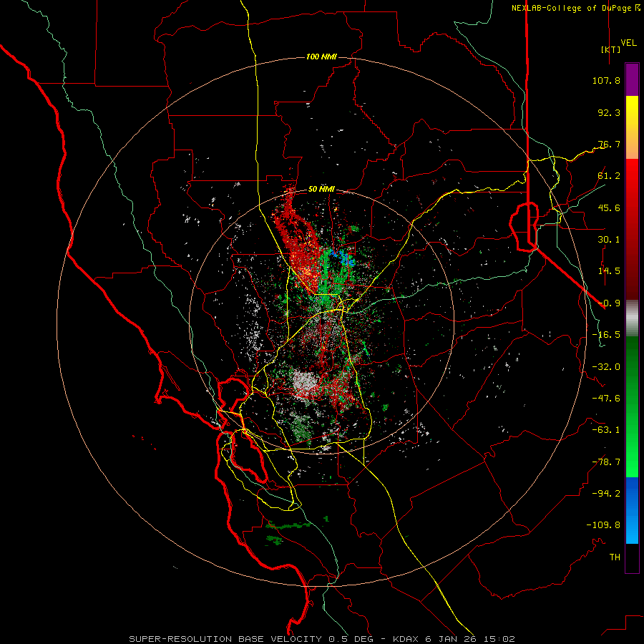The width and height of the screenshot is (644, 644).
Task: Click the large gray-white echo cluster south of center
Action: click(305, 384)
